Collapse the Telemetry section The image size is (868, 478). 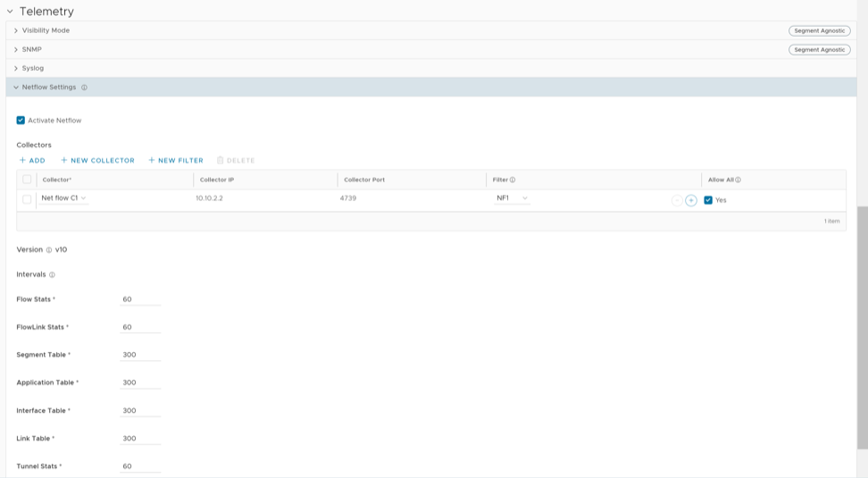coord(10,12)
